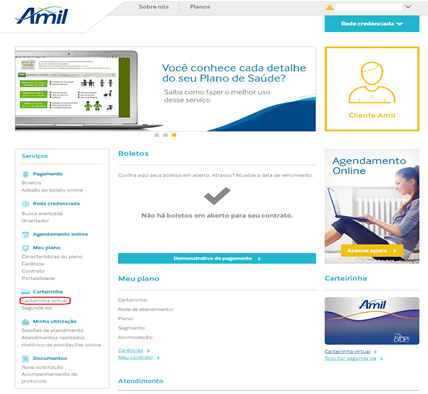Open Carteirinha virtual in sidebar

[45, 301]
